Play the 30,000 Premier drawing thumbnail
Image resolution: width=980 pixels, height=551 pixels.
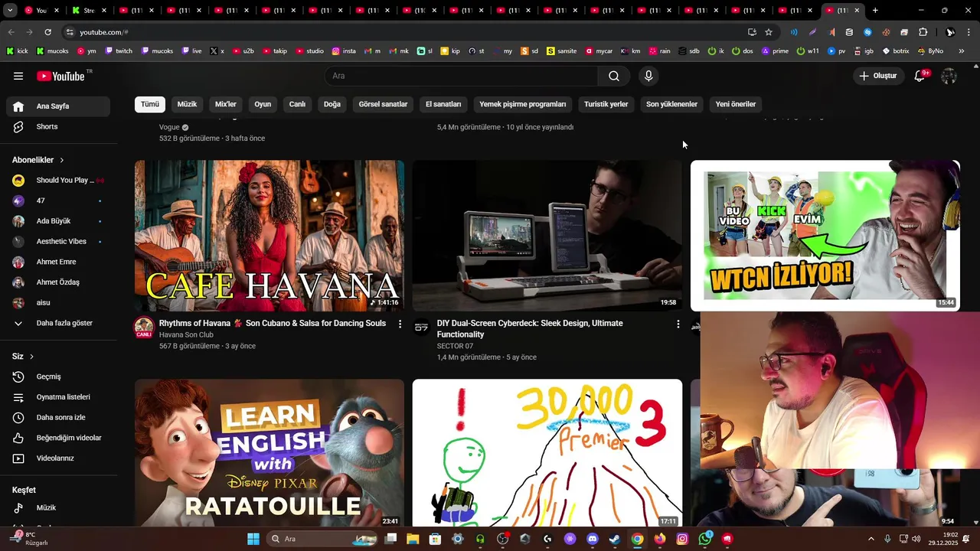(x=547, y=452)
